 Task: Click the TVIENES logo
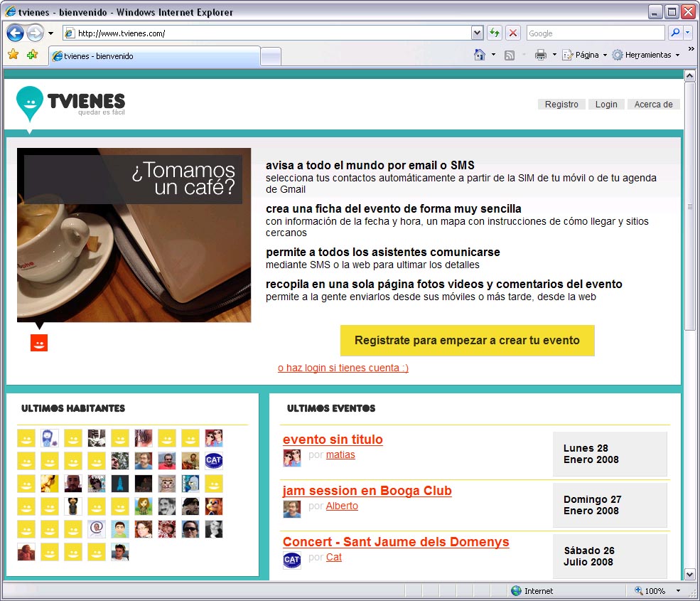coord(70,103)
